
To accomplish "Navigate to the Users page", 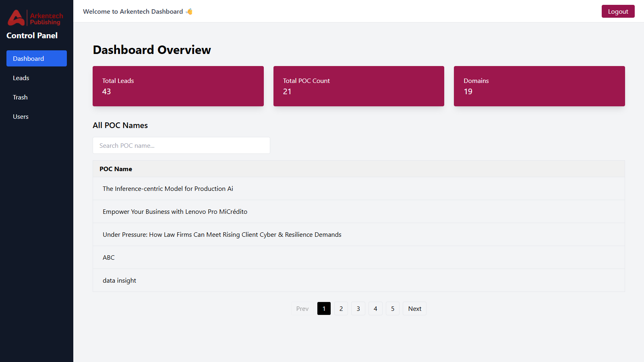I will pyautogui.click(x=21, y=117).
